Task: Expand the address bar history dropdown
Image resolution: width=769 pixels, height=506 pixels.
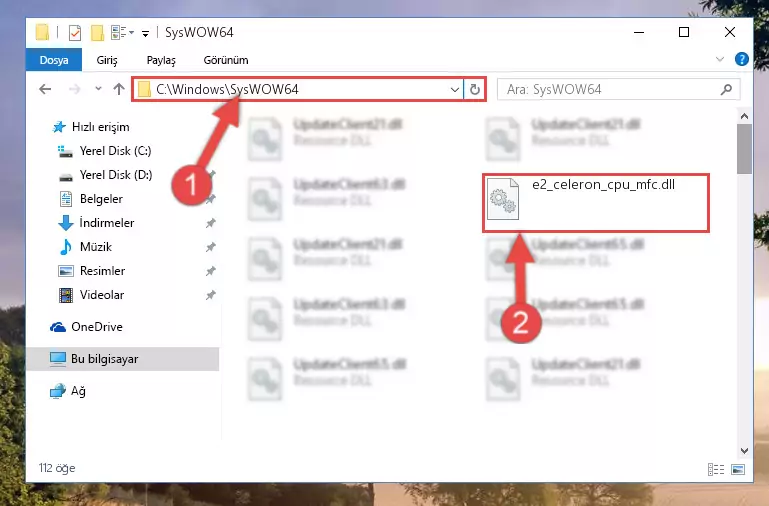Action: tap(455, 90)
